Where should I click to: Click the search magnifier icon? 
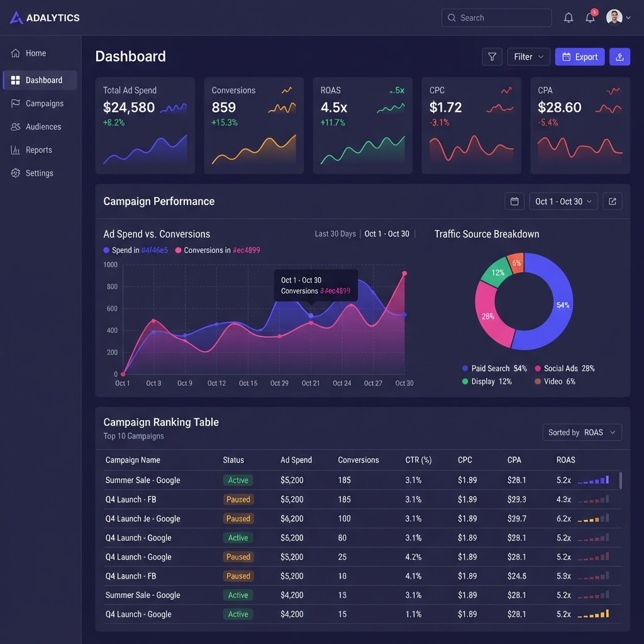pos(452,18)
